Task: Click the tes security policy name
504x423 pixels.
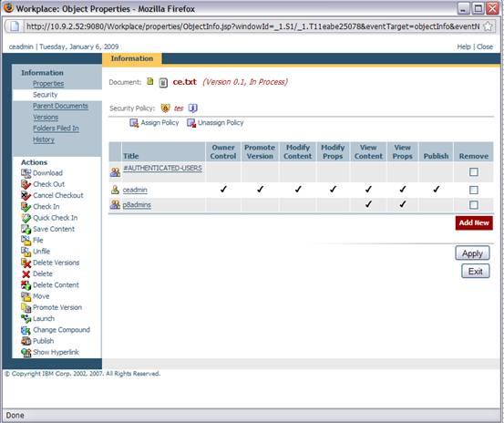Action: [179, 108]
